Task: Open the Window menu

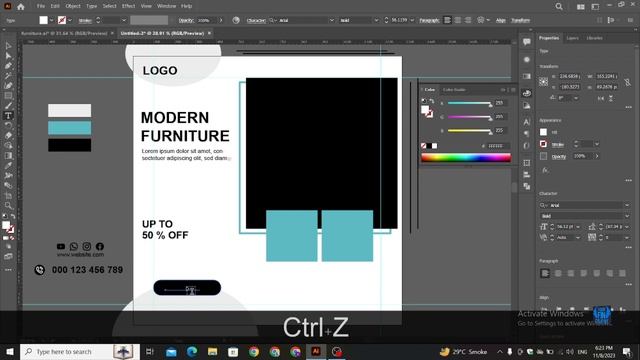Action: click(166, 6)
